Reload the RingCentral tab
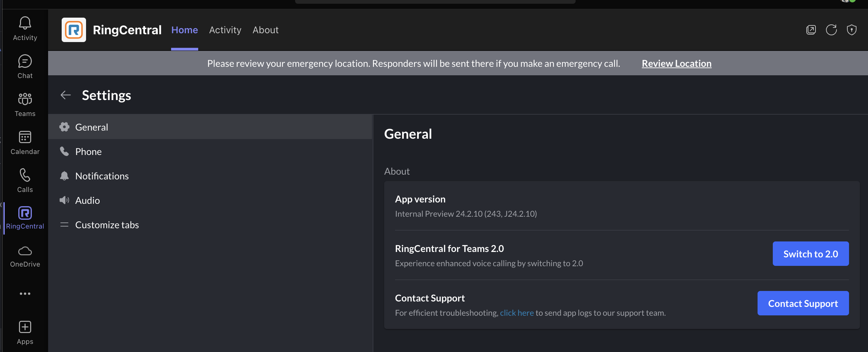This screenshot has width=868, height=352. pos(831,30)
